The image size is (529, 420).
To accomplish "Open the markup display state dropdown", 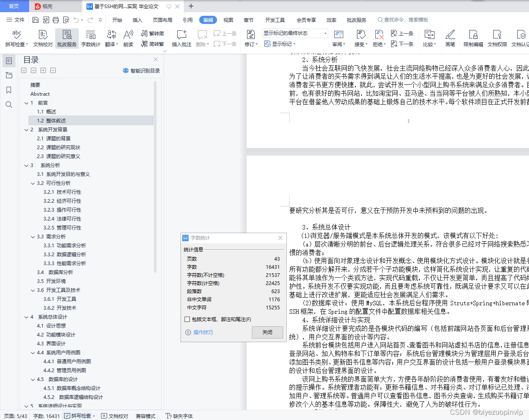I will [x=295, y=33].
